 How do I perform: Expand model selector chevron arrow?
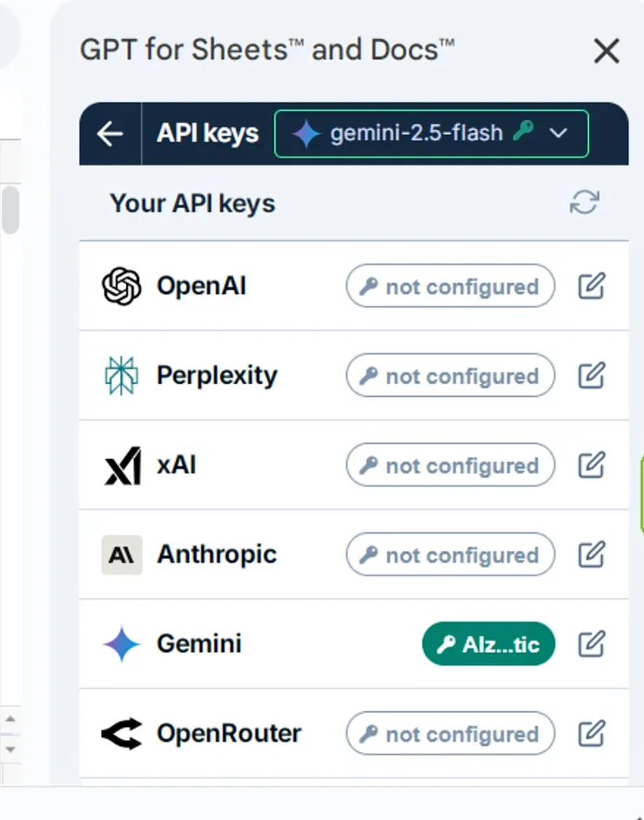[x=558, y=134]
